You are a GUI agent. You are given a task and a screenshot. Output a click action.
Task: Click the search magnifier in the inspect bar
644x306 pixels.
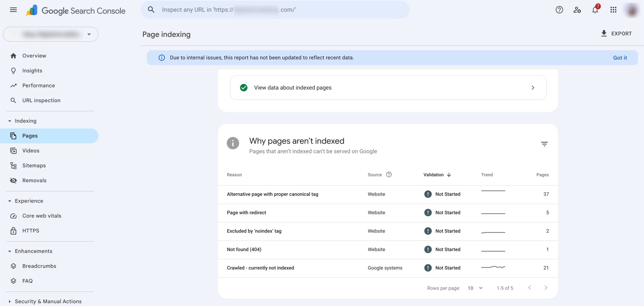coord(151,9)
